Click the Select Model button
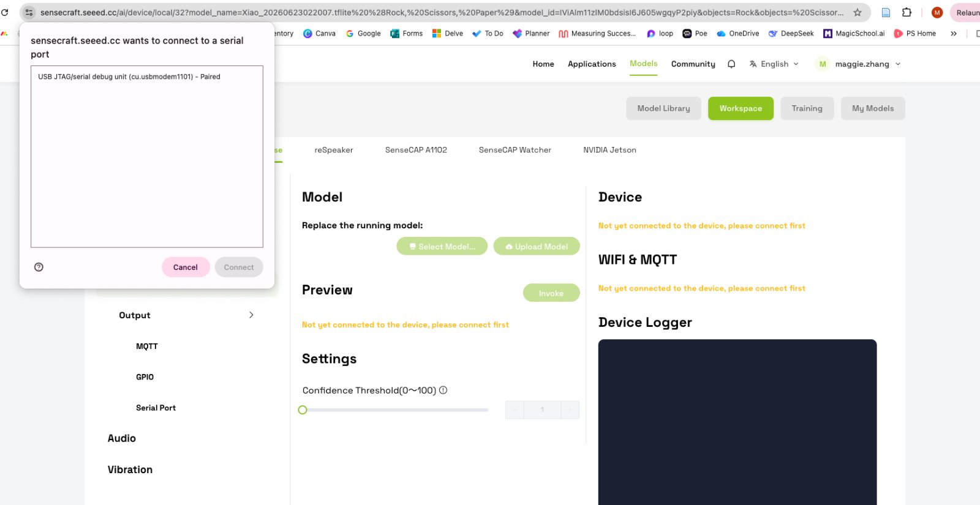This screenshot has width=980, height=505. click(442, 246)
